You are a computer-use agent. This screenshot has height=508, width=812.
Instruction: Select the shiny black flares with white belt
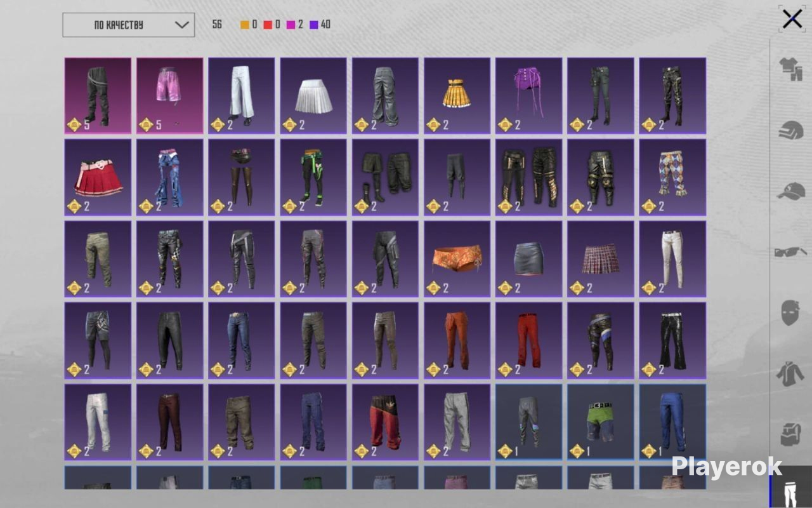tap(672, 340)
